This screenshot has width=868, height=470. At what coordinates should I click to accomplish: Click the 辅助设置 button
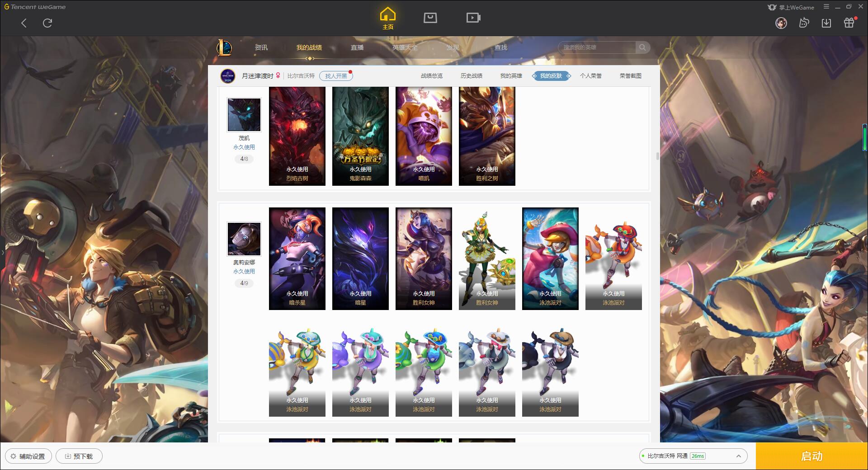(28, 456)
